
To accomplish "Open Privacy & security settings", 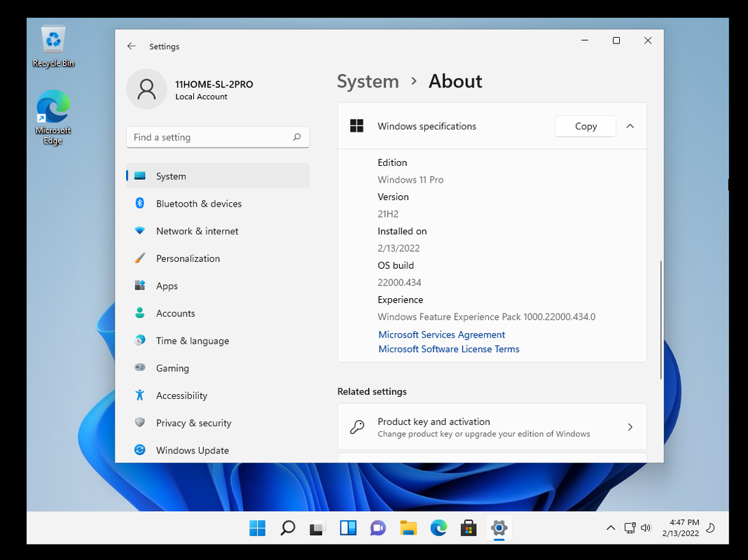I will pyautogui.click(x=218, y=423).
